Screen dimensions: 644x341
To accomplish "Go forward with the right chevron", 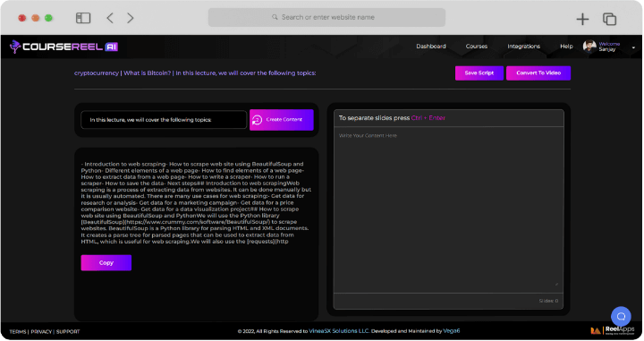I will (131, 18).
